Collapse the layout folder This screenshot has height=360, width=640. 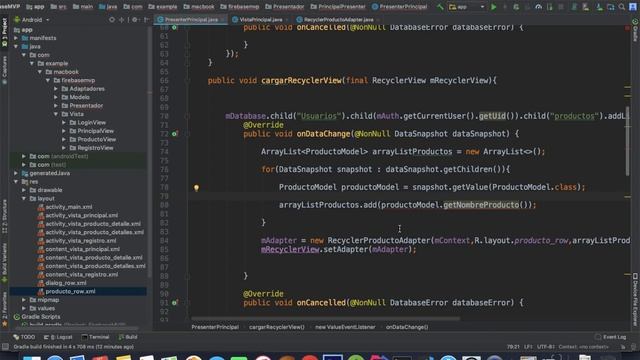24,199
